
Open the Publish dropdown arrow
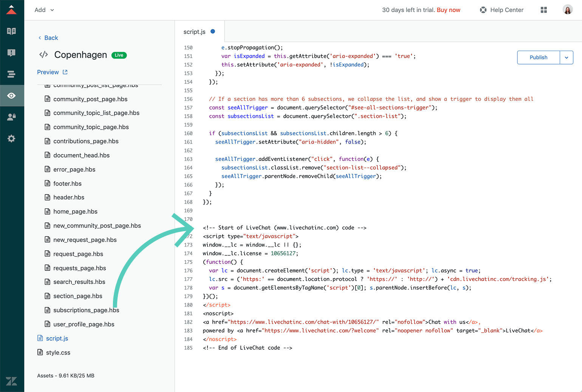coord(567,57)
